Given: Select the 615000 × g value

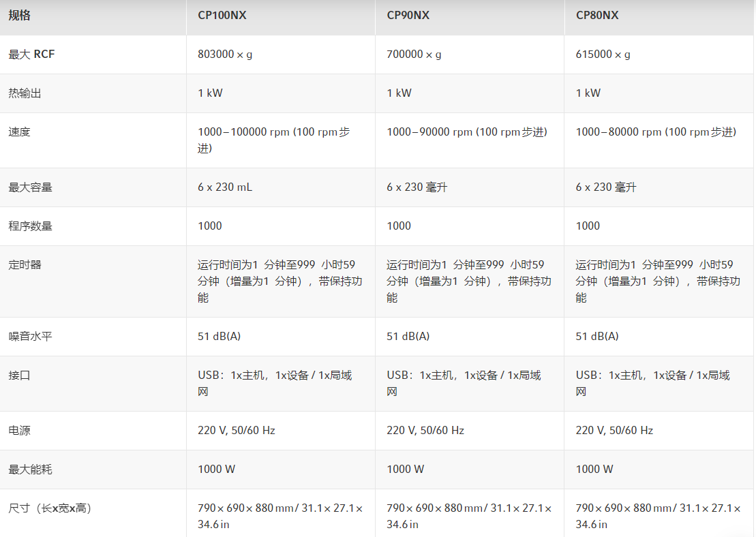Looking at the screenshot, I should 603,55.
